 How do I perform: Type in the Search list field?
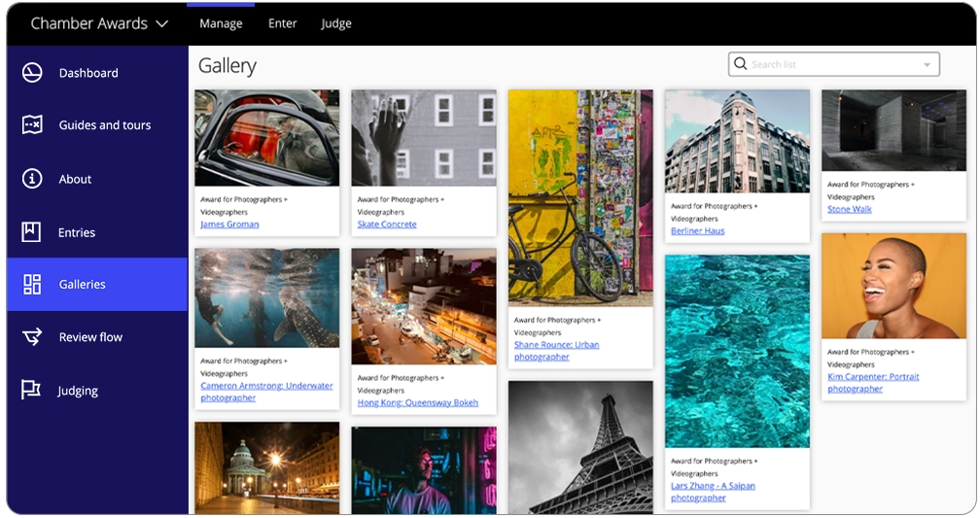[831, 65]
